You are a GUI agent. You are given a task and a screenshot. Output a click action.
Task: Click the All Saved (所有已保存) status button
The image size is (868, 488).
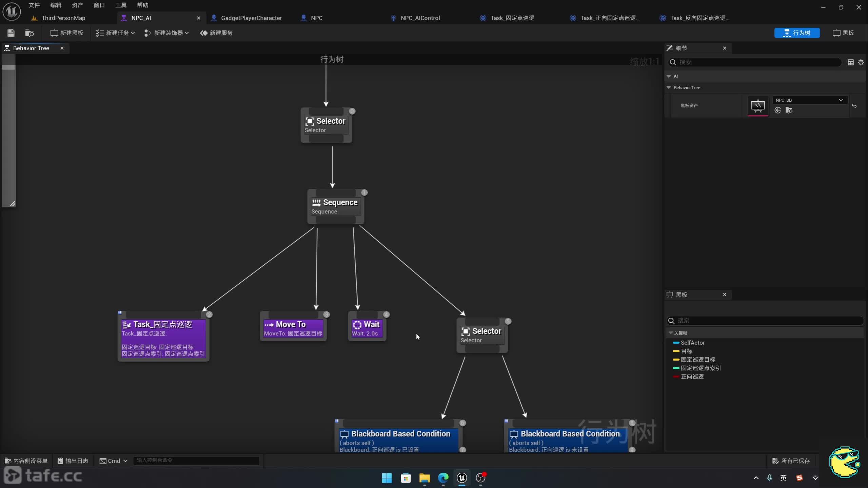(x=791, y=461)
